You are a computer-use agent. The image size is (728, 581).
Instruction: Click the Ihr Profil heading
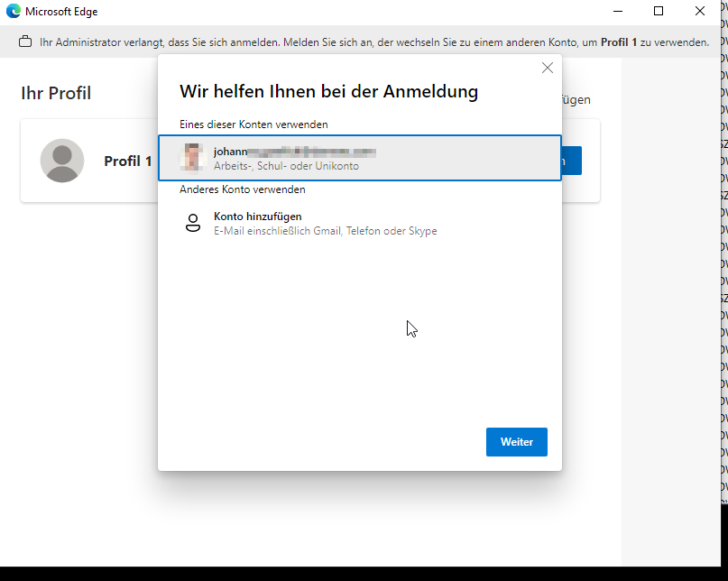[x=56, y=93]
